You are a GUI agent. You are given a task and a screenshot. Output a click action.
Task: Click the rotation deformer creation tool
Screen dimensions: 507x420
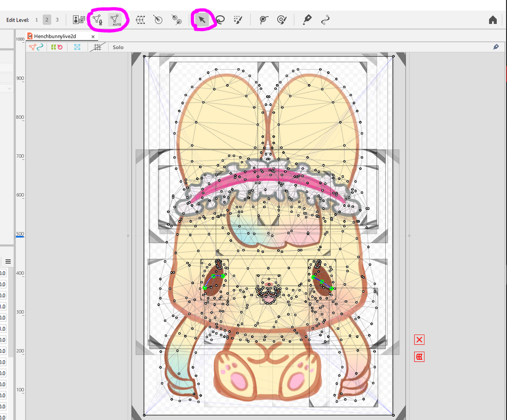(157, 20)
